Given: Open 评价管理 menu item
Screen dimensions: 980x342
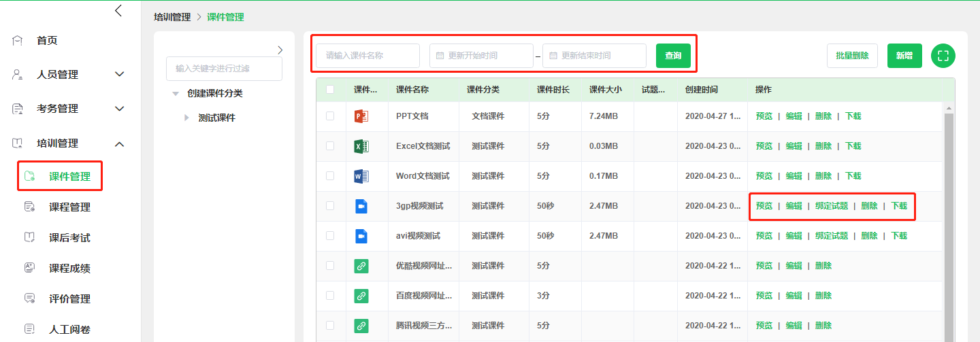Looking at the screenshot, I should [71, 298].
